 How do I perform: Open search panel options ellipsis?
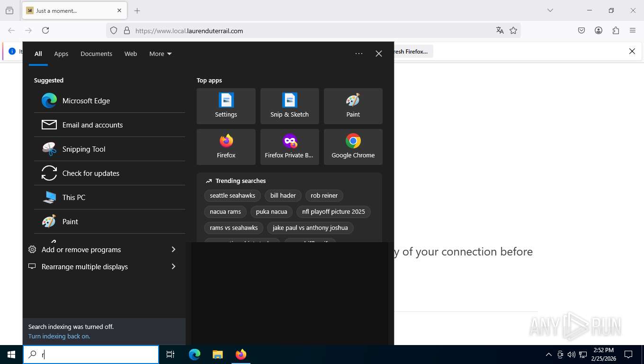359,54
